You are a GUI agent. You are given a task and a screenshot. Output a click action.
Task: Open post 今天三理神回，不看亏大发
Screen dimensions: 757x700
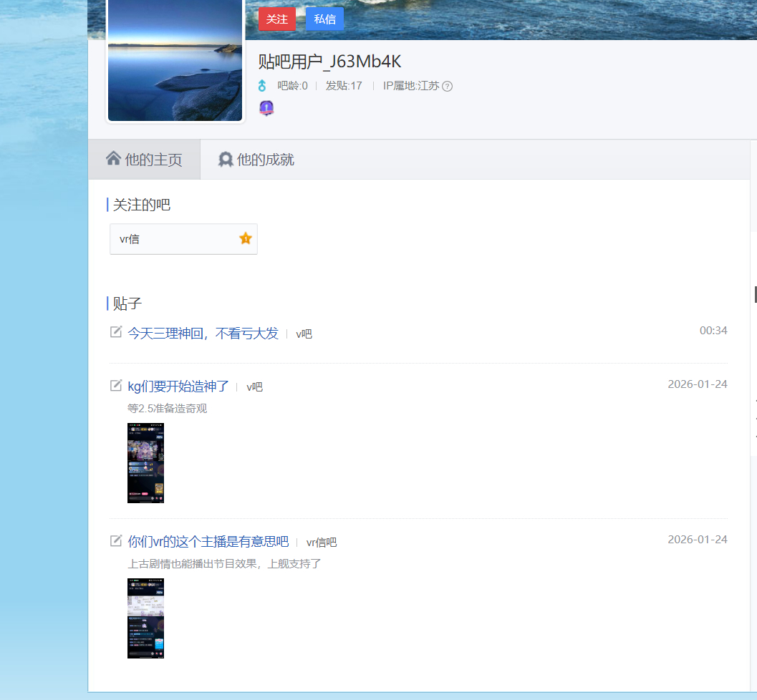pos(203,333)
